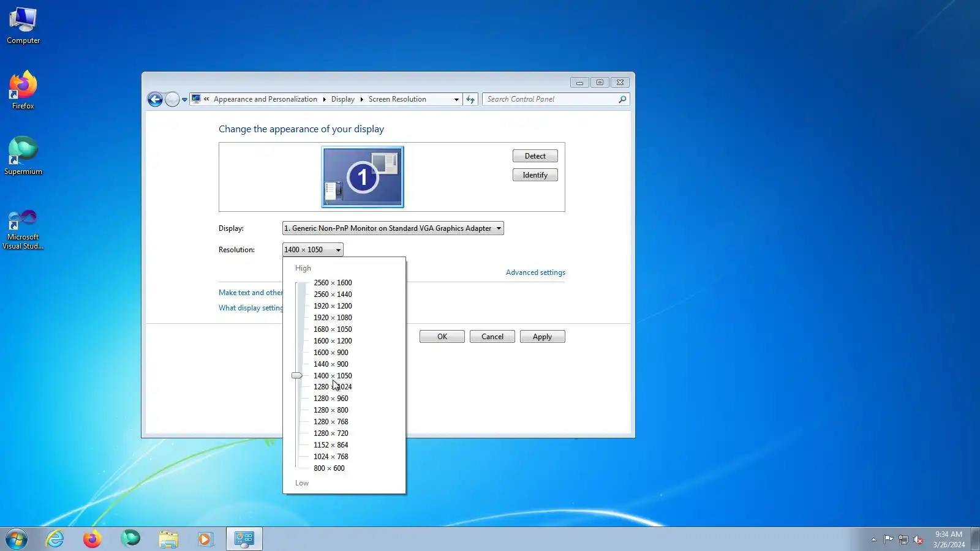Open the What display settings link

251,308
